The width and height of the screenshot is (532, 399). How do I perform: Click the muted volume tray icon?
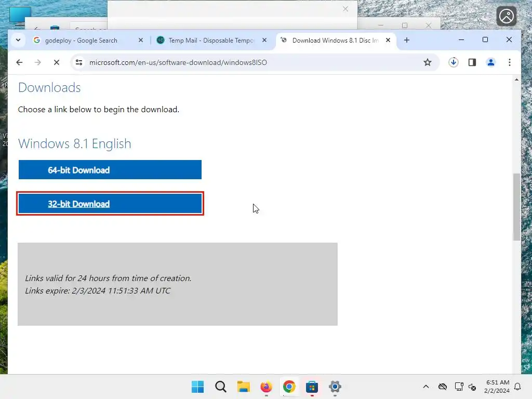tap(472, 387)
